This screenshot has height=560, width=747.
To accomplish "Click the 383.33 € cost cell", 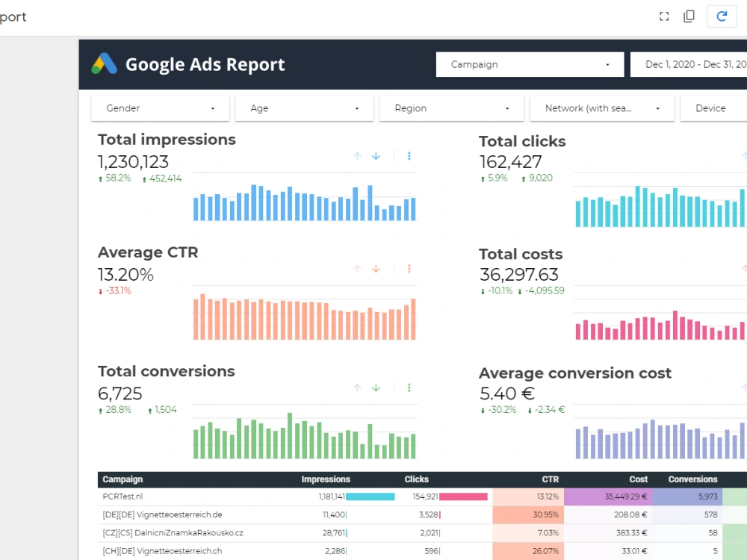I will click(x=608, y=533).
